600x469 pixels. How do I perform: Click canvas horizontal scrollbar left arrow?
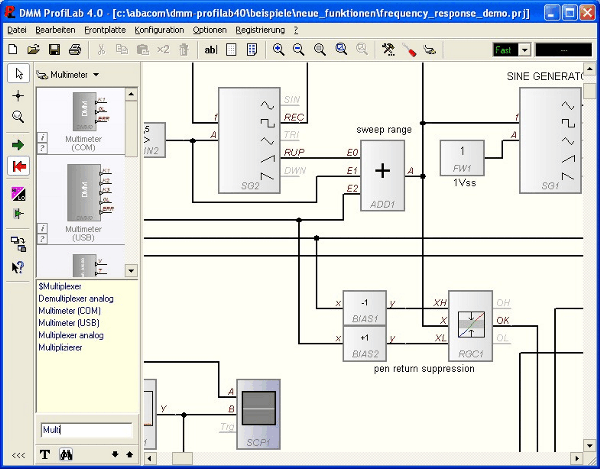click(150, 458)
